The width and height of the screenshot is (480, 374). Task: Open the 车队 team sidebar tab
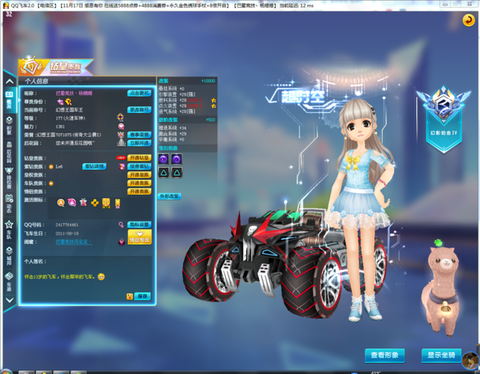9,229
